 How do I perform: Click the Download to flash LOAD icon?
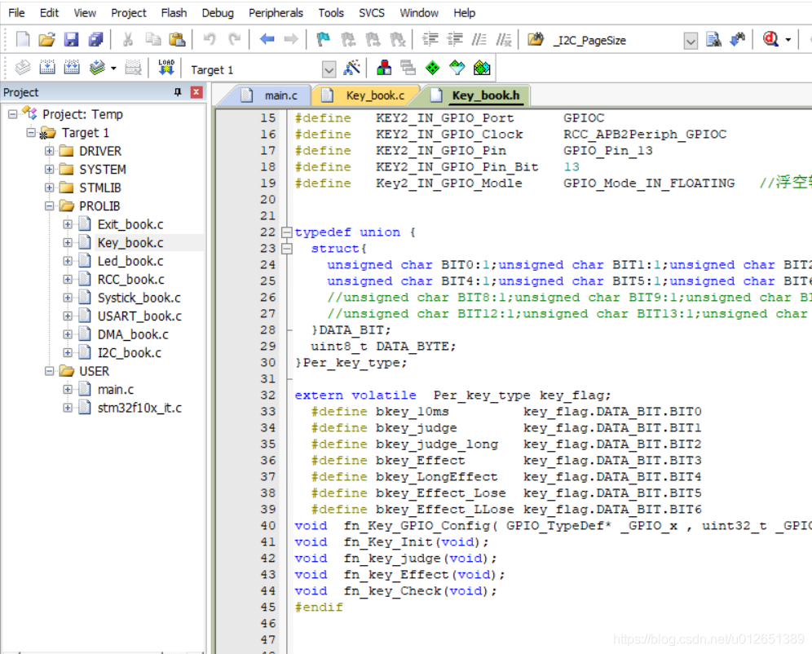[x=166, y=68]
